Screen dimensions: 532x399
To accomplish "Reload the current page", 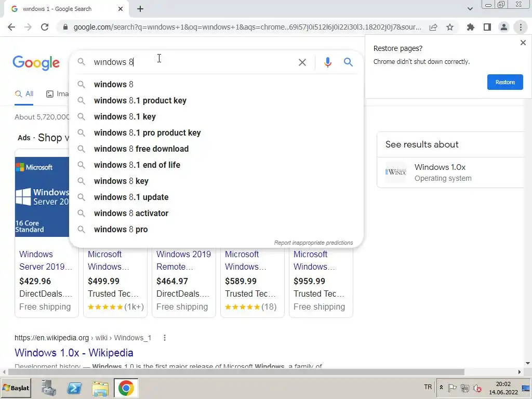I will click(x=45, y=27).
